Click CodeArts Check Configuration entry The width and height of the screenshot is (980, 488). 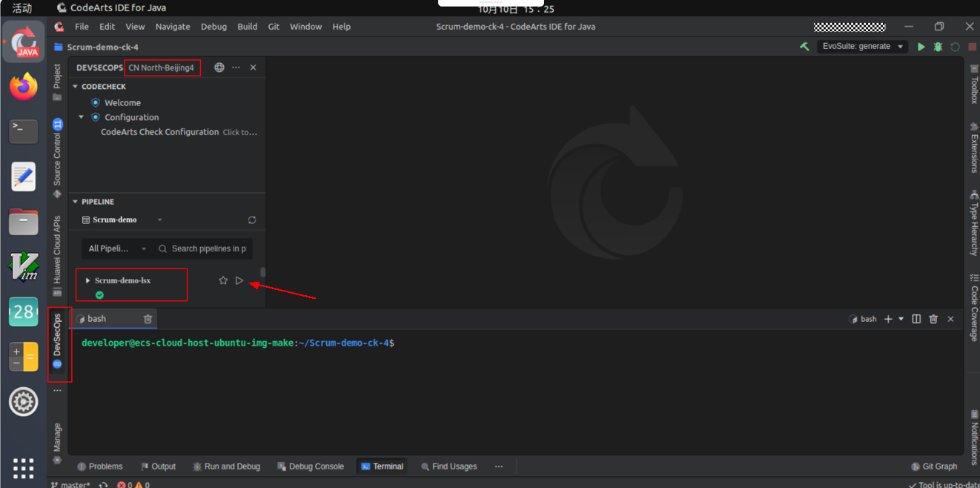(159, 132)
